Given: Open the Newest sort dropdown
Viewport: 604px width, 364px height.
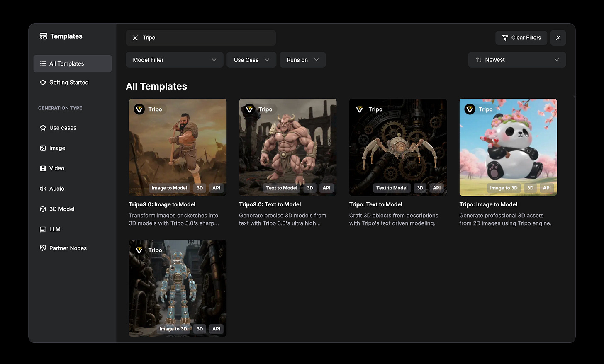Looking at the screenshot, I should pyautogui.click(x=517, y=60).
